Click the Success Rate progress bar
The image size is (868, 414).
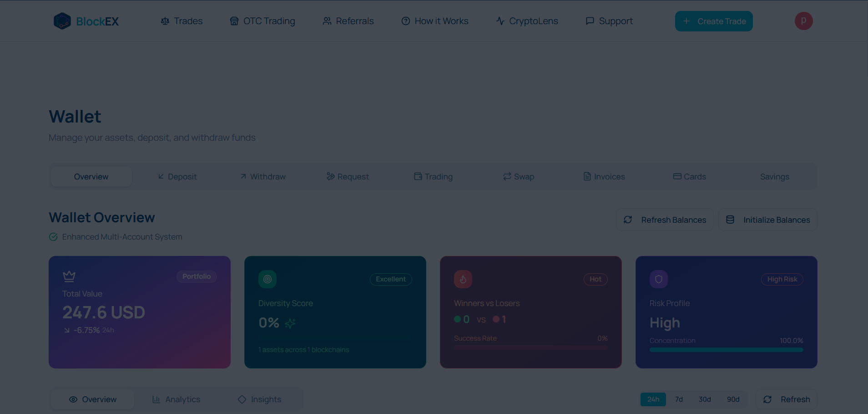click(x=531, y=348)
